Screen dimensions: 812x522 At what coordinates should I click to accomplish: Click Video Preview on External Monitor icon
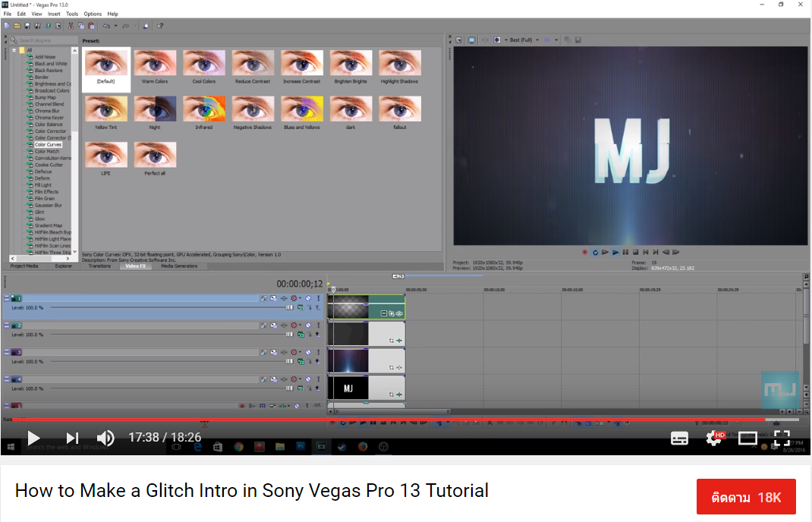[472, 40]
